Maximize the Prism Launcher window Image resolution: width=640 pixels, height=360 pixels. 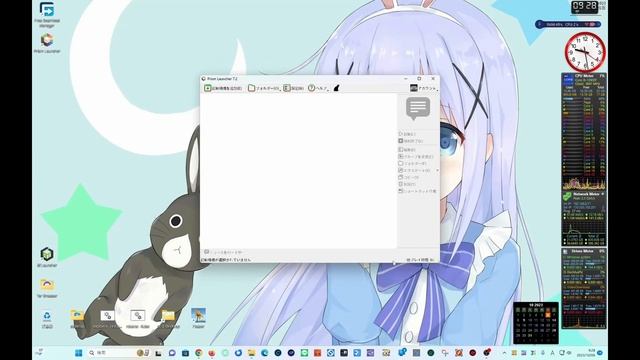pos(419,78)
